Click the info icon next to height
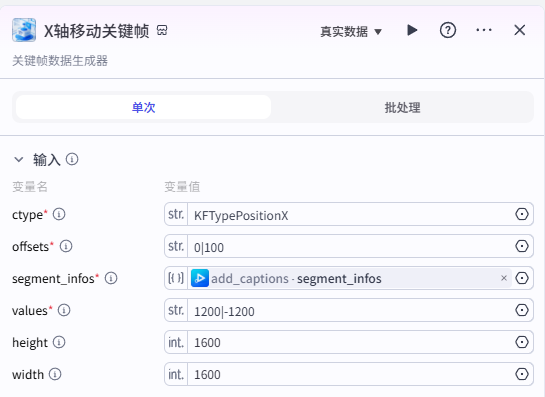Viewport: 545px width, 397px height. click(x=59, y=342)
